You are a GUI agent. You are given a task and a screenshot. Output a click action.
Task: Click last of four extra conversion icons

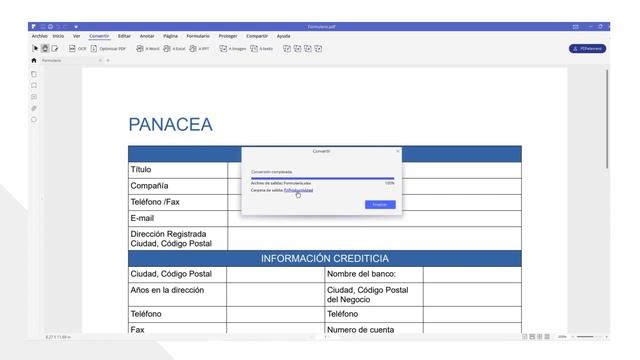[x=318, y=49]
